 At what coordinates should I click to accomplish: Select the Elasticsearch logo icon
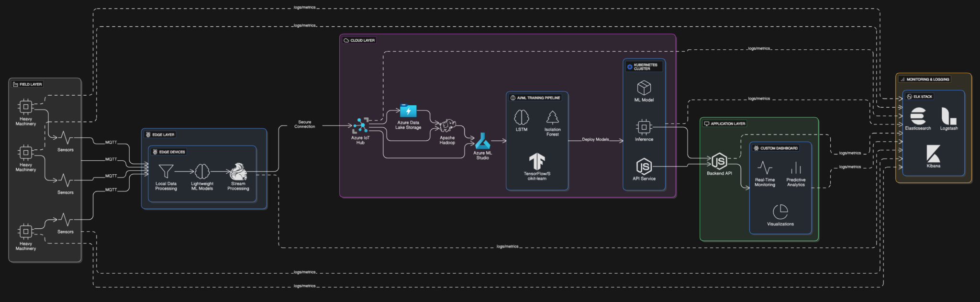click(x=918, y=116)
